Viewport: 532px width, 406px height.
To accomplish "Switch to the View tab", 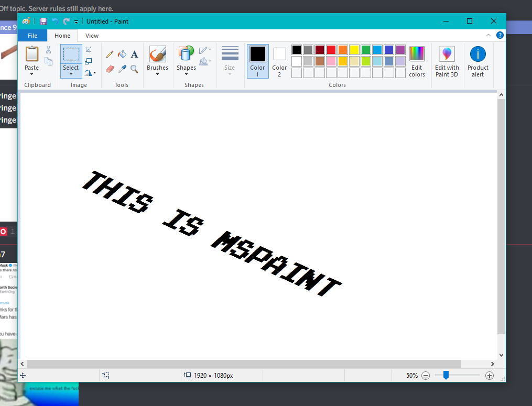I will tap(92, 36).
